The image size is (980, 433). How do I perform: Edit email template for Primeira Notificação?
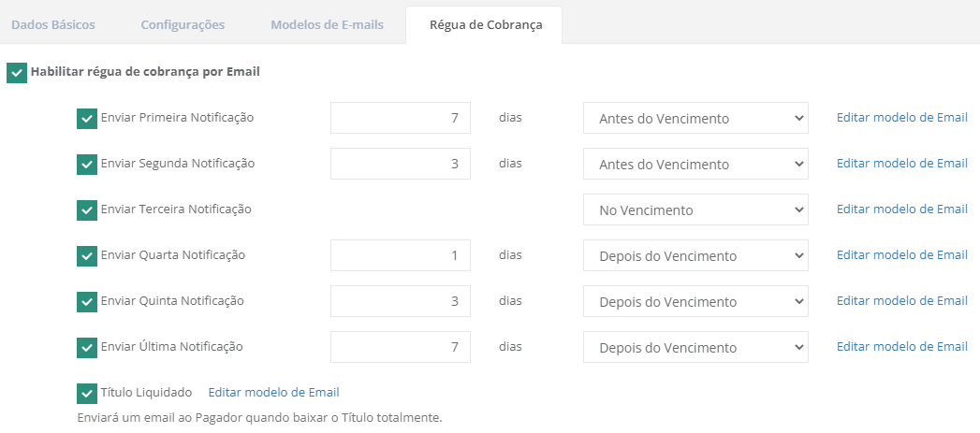tap(901, 118)
